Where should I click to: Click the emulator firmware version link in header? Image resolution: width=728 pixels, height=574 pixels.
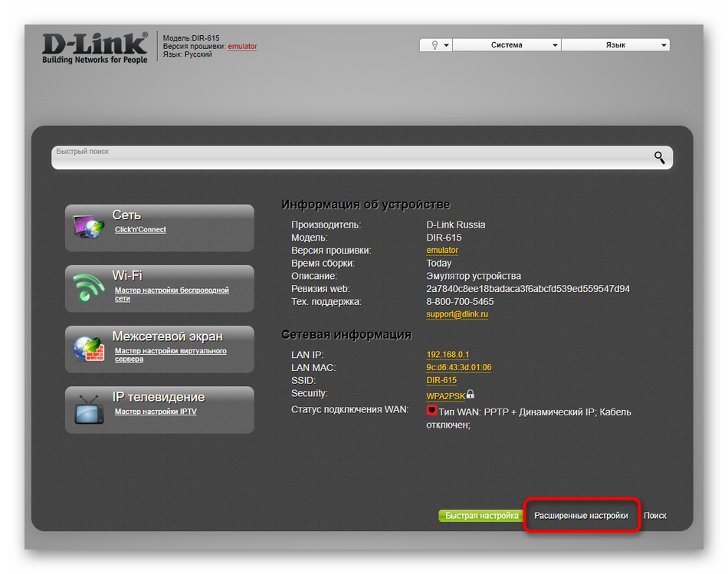click(242, 47)
